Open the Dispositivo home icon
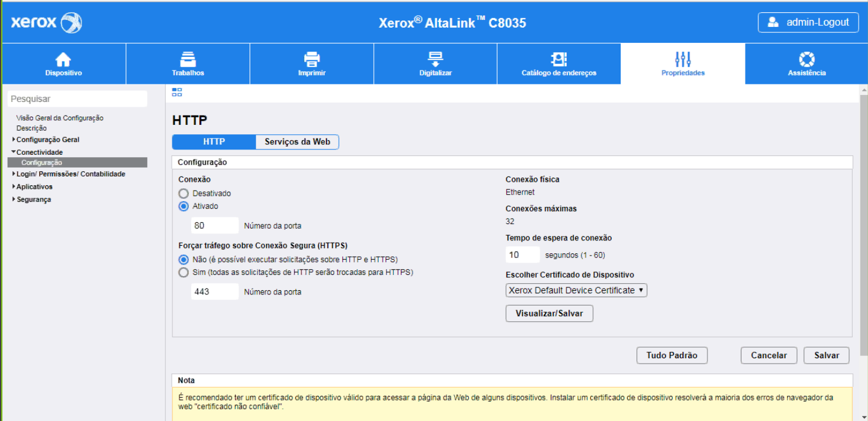 tap(63, 60)
